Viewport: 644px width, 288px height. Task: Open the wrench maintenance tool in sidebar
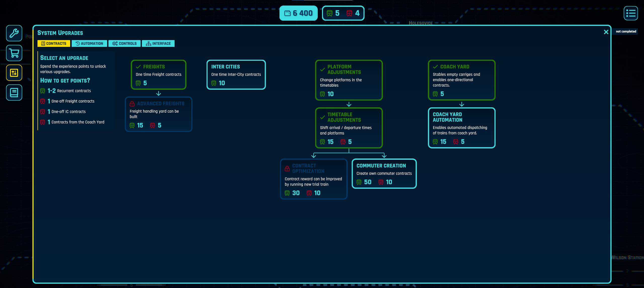tap(14, 33)
